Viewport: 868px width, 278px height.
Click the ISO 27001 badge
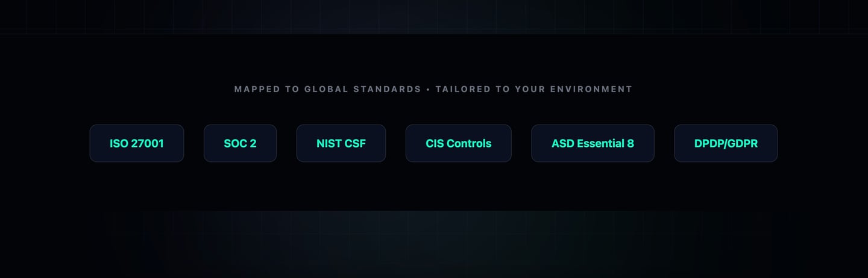(136, 143)
